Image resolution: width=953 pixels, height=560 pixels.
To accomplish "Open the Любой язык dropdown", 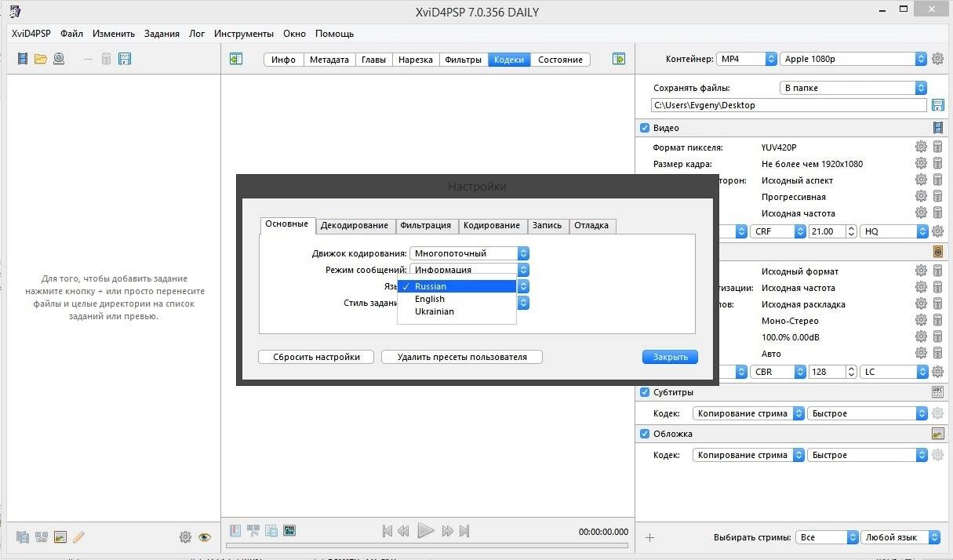I will (x=900, y=537).
